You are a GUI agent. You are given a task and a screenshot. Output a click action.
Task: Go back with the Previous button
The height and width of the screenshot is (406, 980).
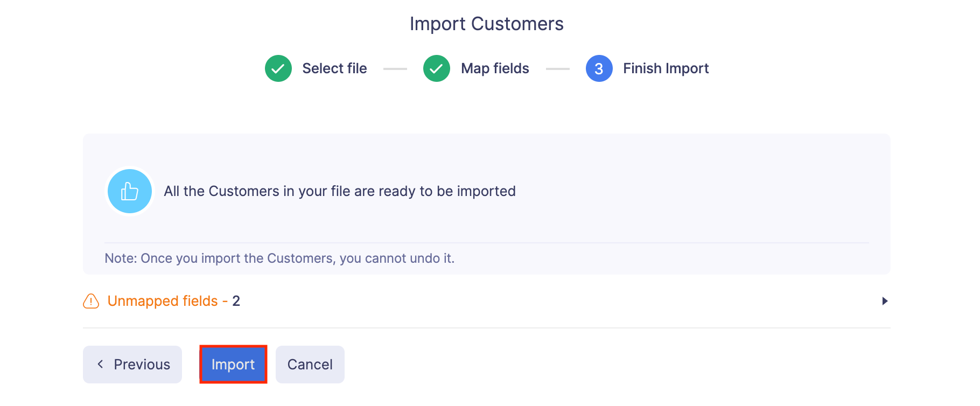click(x=132, y=365)
